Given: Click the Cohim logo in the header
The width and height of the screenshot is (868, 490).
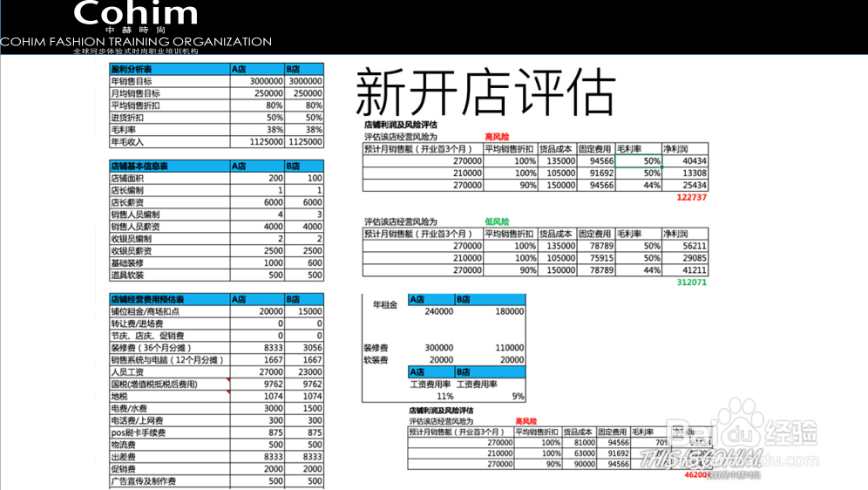Looking at the screenshot, I should click(136, 13).
